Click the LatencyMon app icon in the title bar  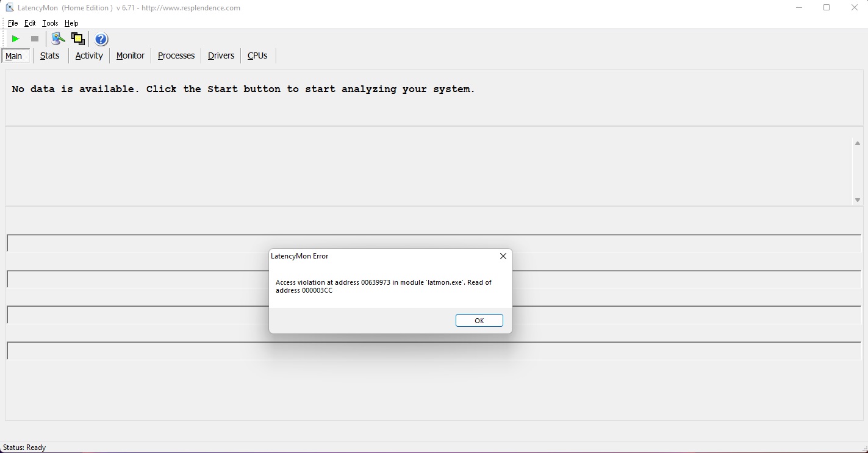coord(10,8)
